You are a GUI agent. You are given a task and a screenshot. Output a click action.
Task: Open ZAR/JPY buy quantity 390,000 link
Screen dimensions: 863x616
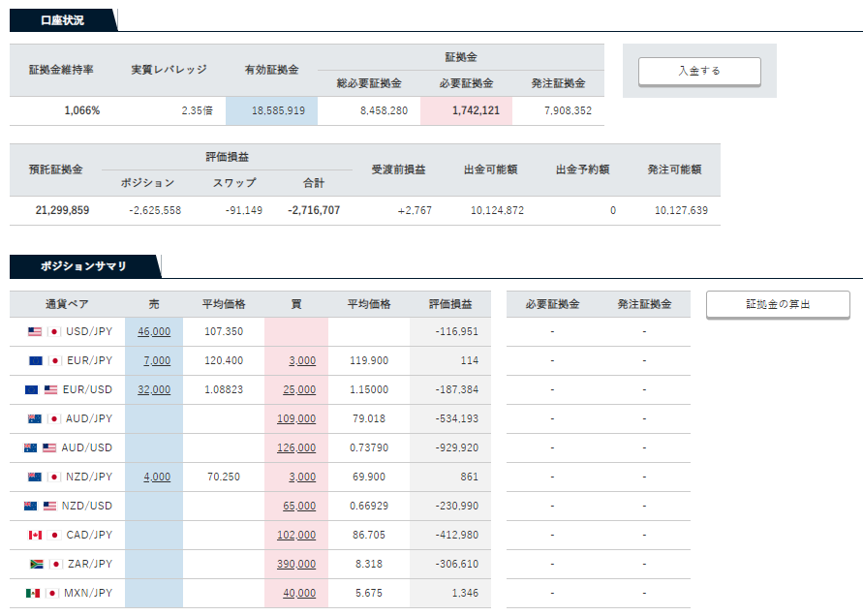click(x=296, y=565)
